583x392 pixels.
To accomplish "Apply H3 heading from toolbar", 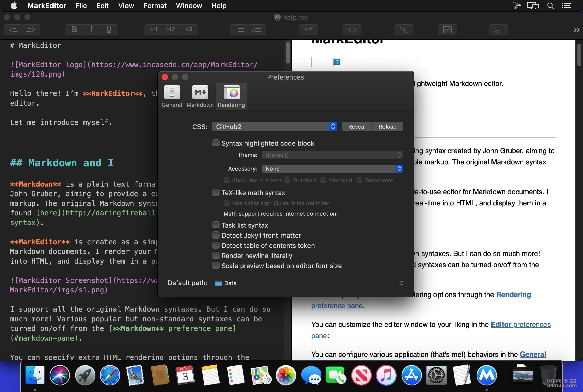I will pyautogui.click(x=188, y=30).
